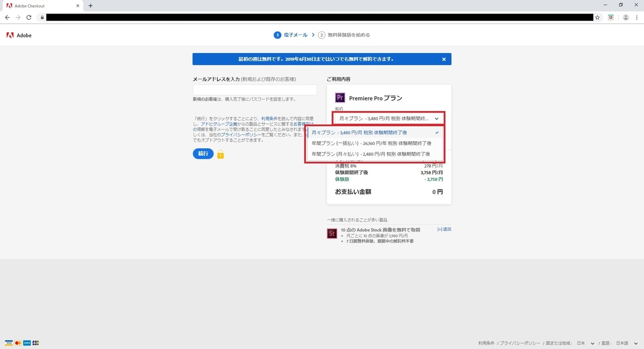Click step 1 電子メール in progress bar
This screenshot has width=644, height=349.
(291, 35)
